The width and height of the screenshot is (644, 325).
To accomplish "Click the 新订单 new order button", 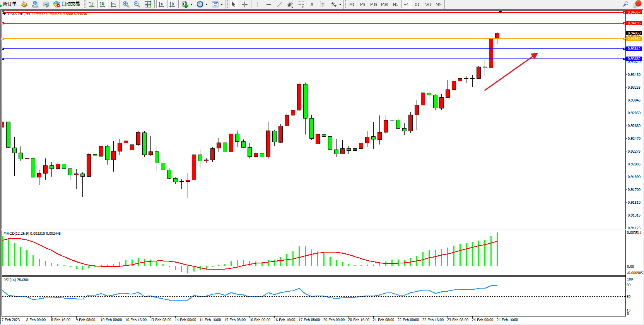I will point(9,4).
